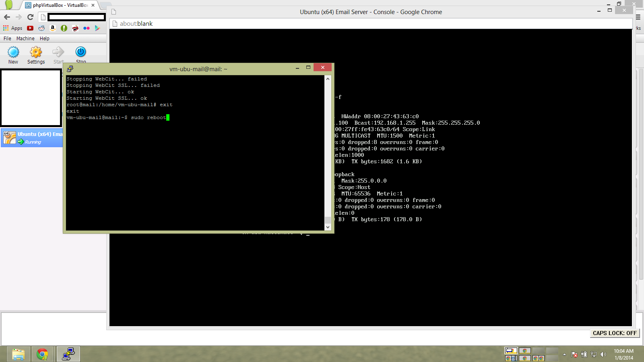Click the VM preview thumbnail
This screenshot has height=362, width=644.
point(31,98)
